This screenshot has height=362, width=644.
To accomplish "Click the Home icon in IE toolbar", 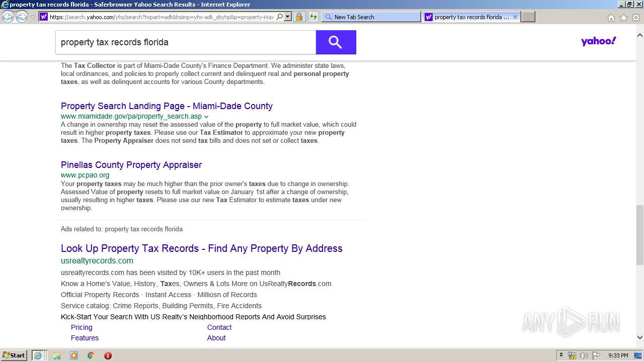I will (611, 18).
